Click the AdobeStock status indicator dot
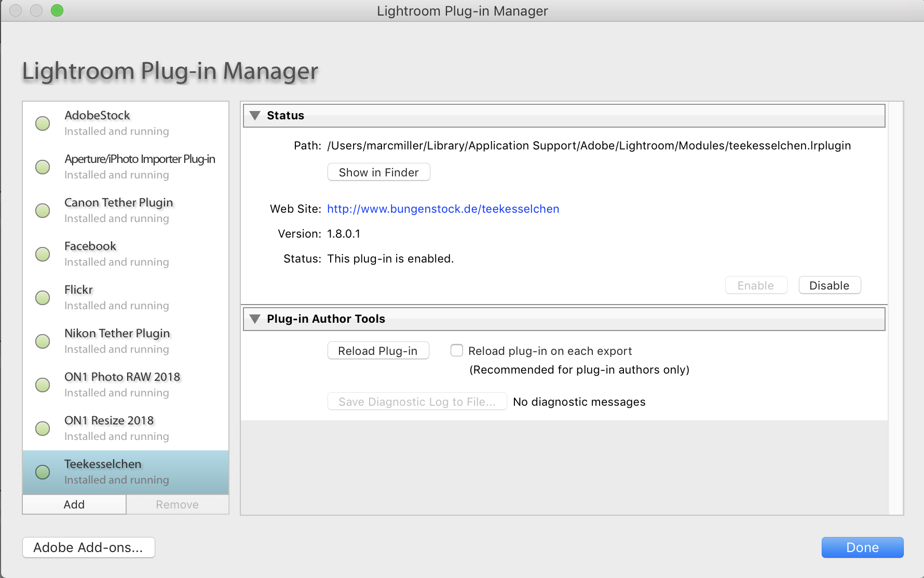 click(43, 123)
